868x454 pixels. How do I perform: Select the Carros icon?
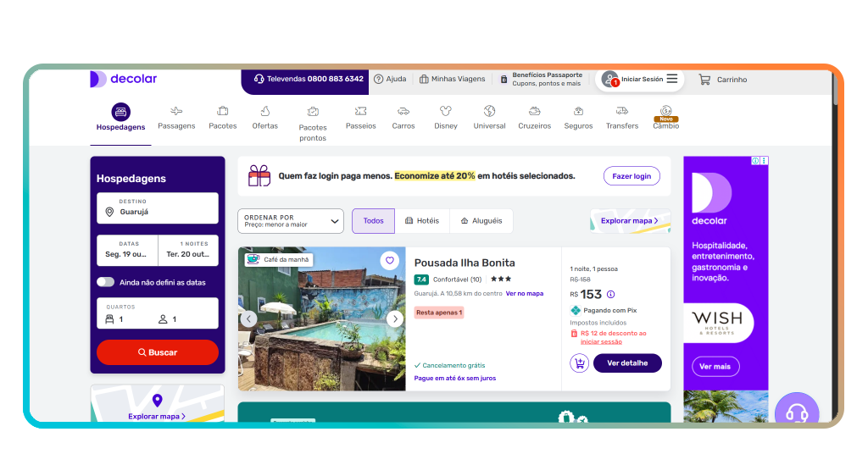click(403, 111)
